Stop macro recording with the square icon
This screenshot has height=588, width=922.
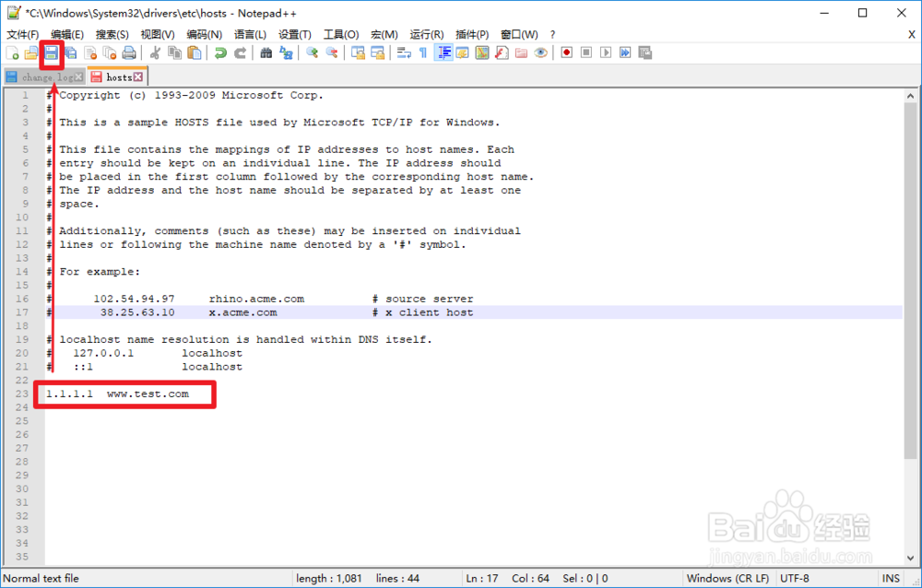(x=586, y=53)
